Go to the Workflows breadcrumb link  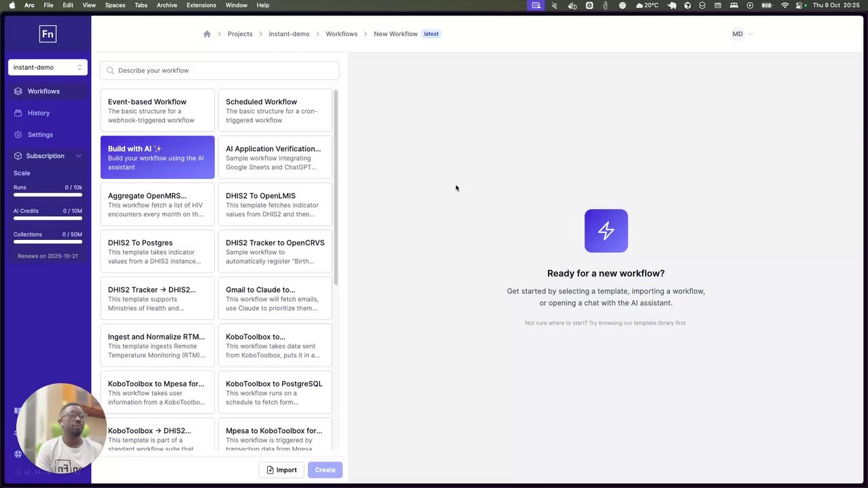point(341,34)
